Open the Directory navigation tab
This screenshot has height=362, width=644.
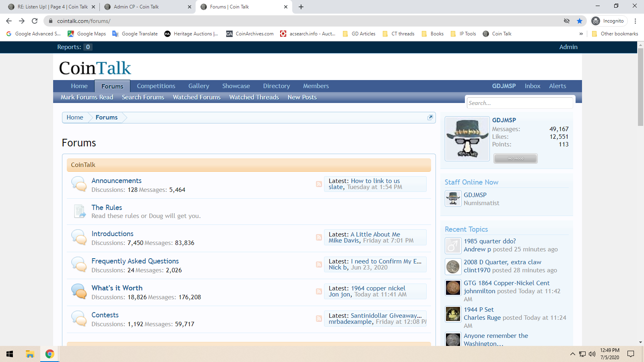coord(277,86)
